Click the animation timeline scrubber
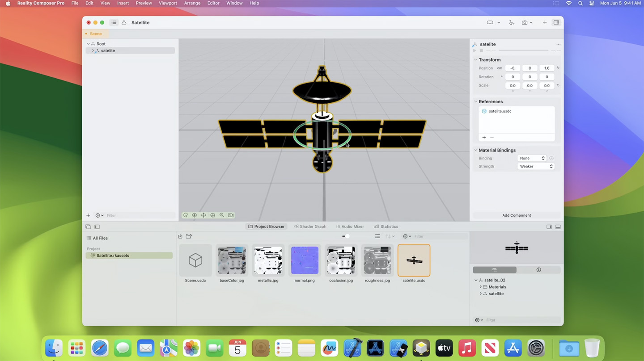The height and width of the screenshot is (361, 644). pos(523,50)
